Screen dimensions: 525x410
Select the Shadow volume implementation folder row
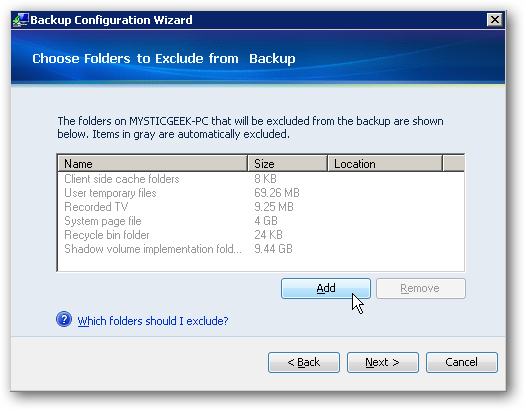click(x=260, y=249)
